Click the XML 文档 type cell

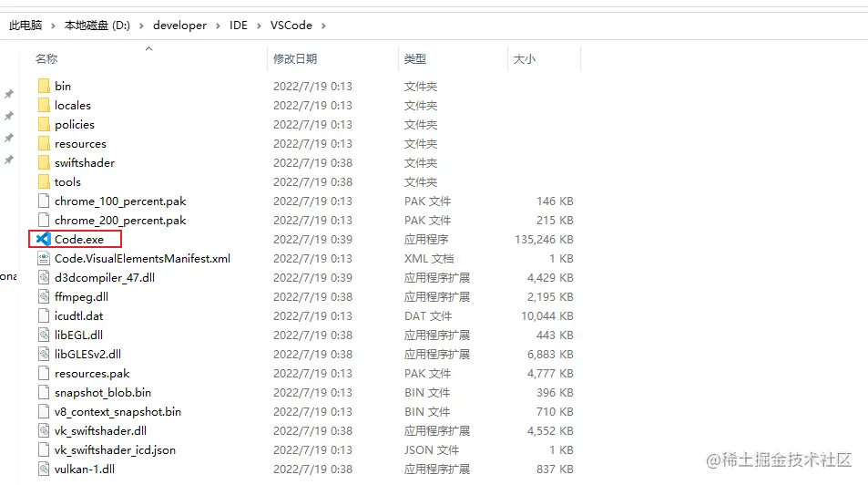(429, 258)
